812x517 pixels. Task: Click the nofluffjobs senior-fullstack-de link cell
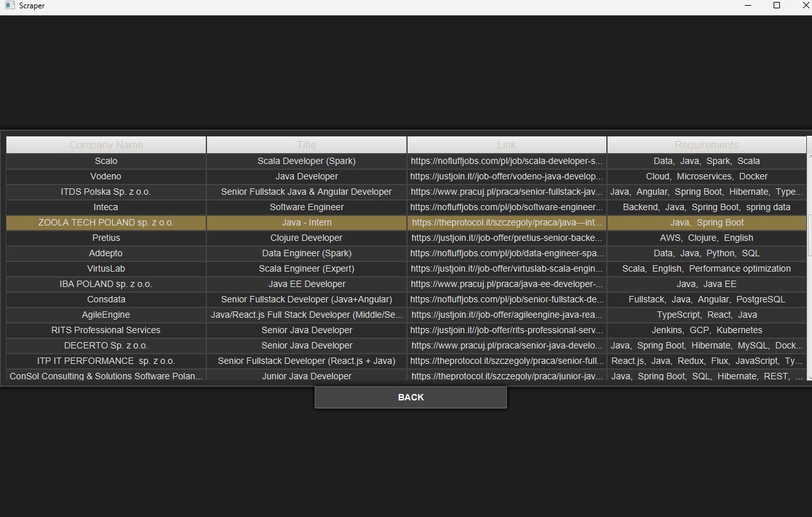point(507,299)
